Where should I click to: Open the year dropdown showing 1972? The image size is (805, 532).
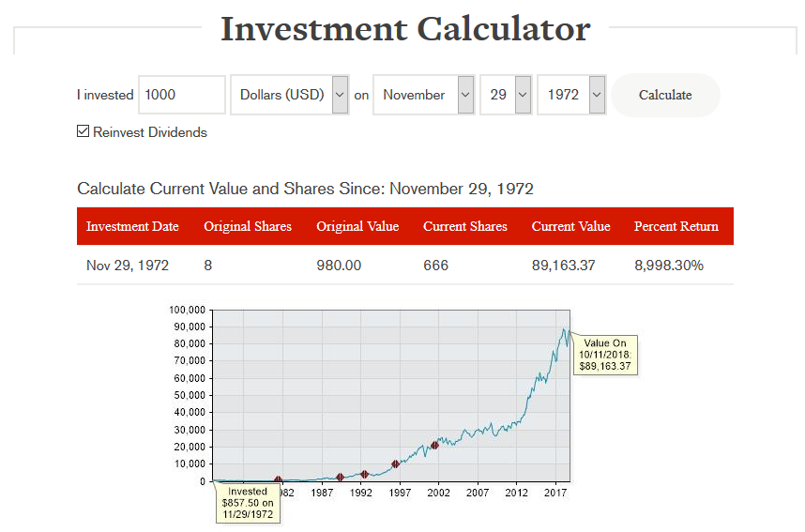tap(571, 95)
